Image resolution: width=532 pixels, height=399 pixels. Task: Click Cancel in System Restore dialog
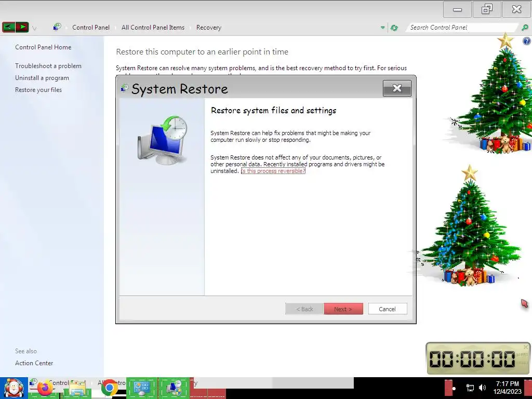388,309
